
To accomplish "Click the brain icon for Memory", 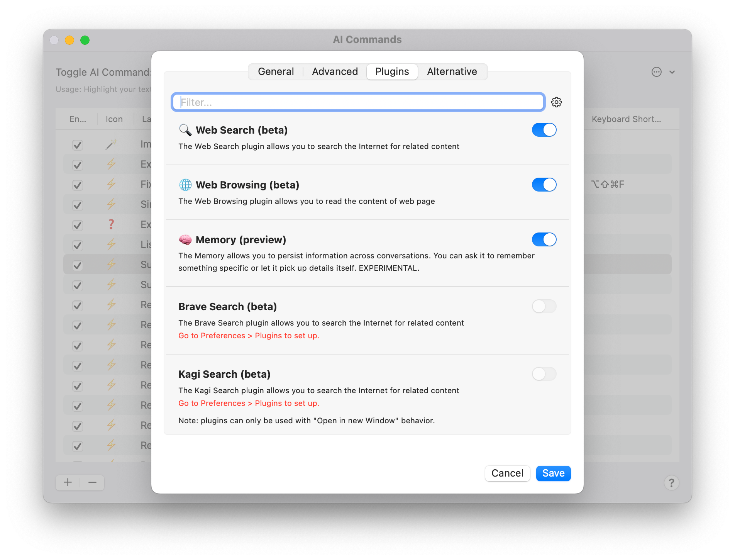I will click(x=185, y=240).
